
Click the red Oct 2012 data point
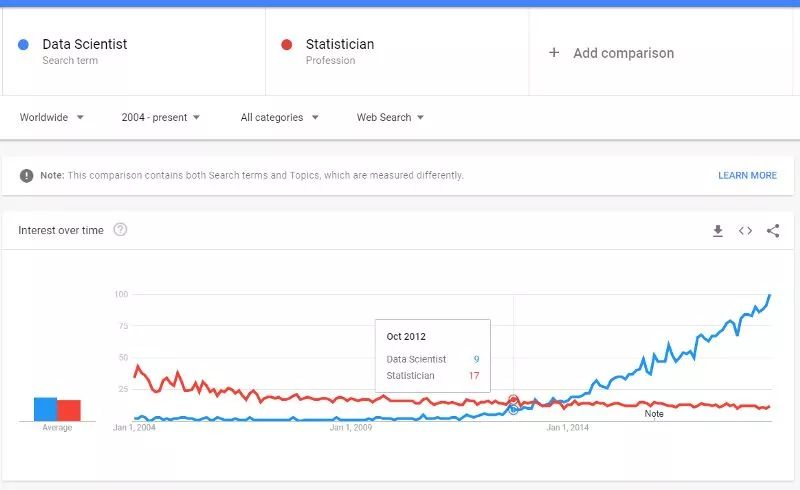(514, 399)
